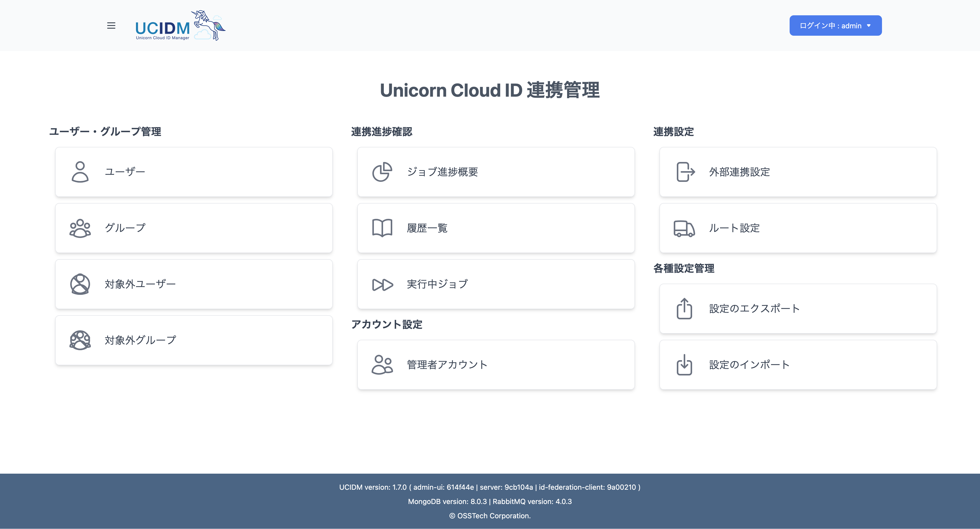The height and width of the screenshot is (529, 980).
Task: Click the fast-forward icon for 実行中ジョブ
Action: point(382,284)
